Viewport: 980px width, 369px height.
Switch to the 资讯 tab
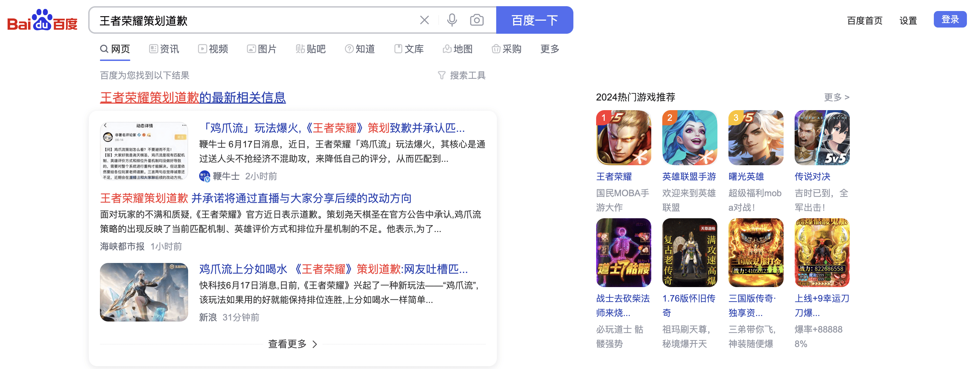pos(164,49)
